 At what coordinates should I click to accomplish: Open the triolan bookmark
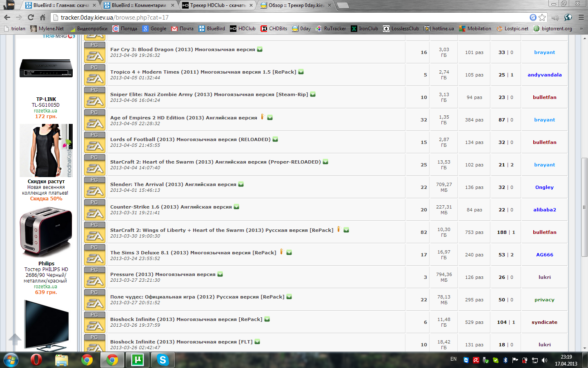(14, 29)
